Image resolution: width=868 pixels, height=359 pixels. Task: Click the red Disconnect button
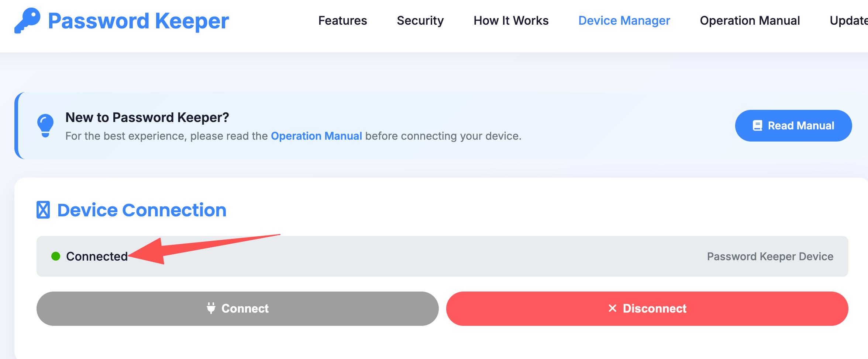tap(647, 309)
